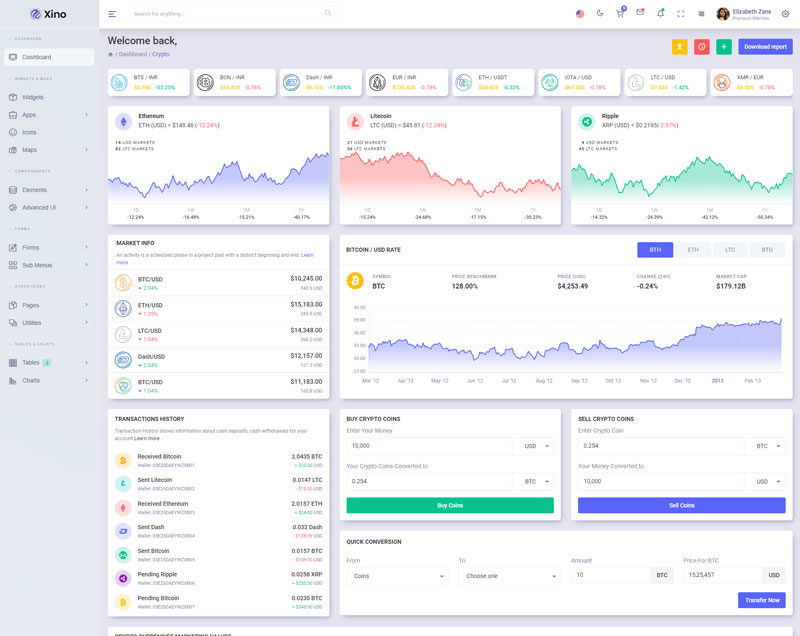
Task: Click the Buy Coins button
Action: tap(449, 506)
